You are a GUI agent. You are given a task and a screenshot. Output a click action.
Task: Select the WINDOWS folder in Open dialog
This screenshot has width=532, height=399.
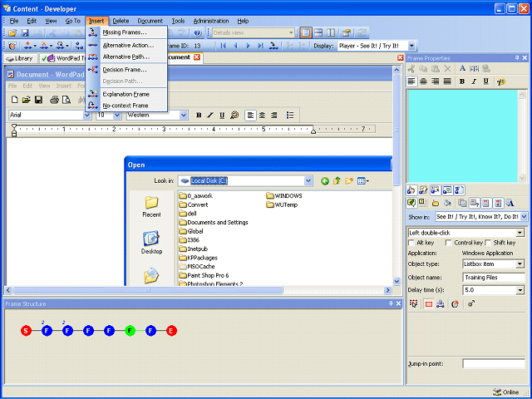point(284,196)
